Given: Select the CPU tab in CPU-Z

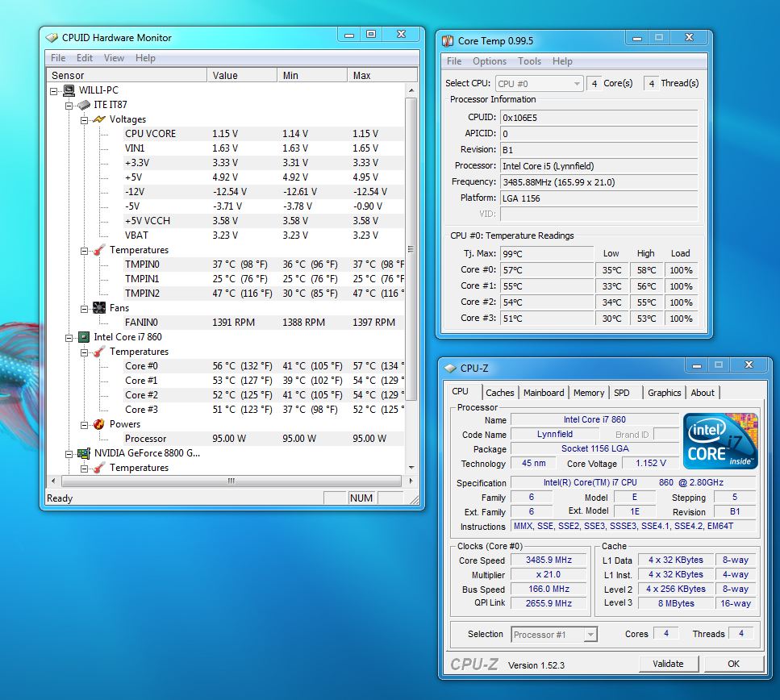Looking at the screenshot, I should [460, 392].
